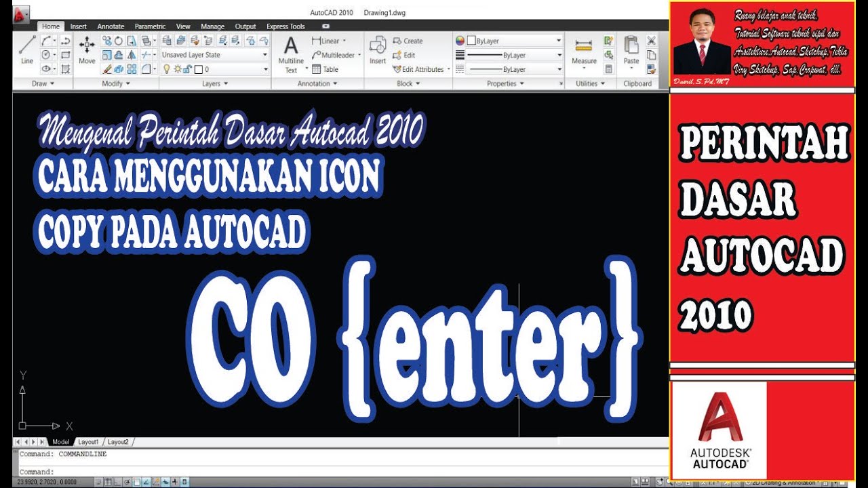Switch to the Layout1 tab
Screen dimensions: 868x488
pos(88,442)
